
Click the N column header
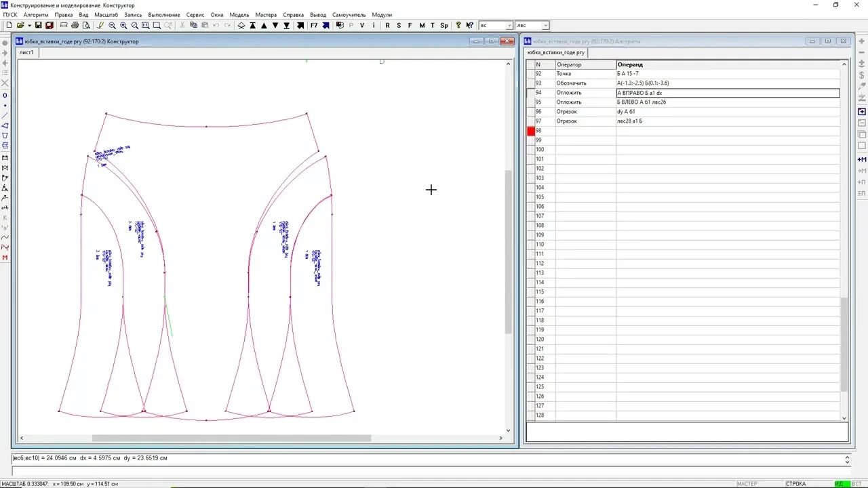coord(545,64)
